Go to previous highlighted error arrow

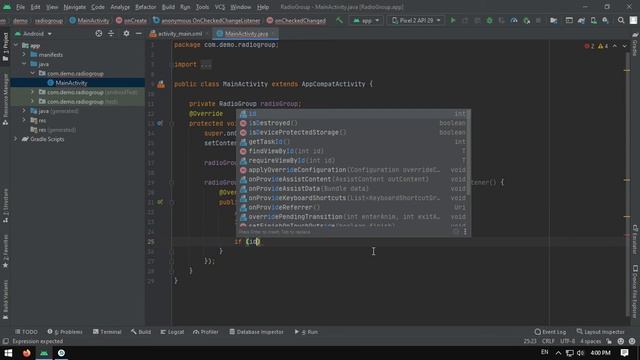[x=615, y=46]
